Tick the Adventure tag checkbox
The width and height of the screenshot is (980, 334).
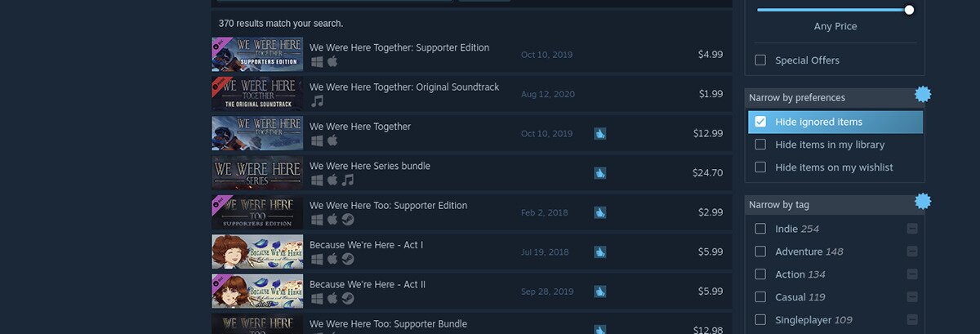760,252
